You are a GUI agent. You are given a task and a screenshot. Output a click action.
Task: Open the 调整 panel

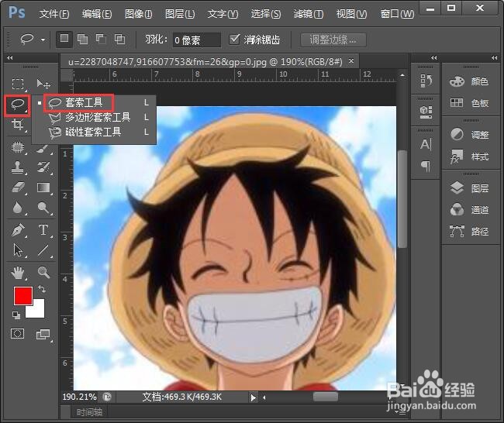[469, 135]
